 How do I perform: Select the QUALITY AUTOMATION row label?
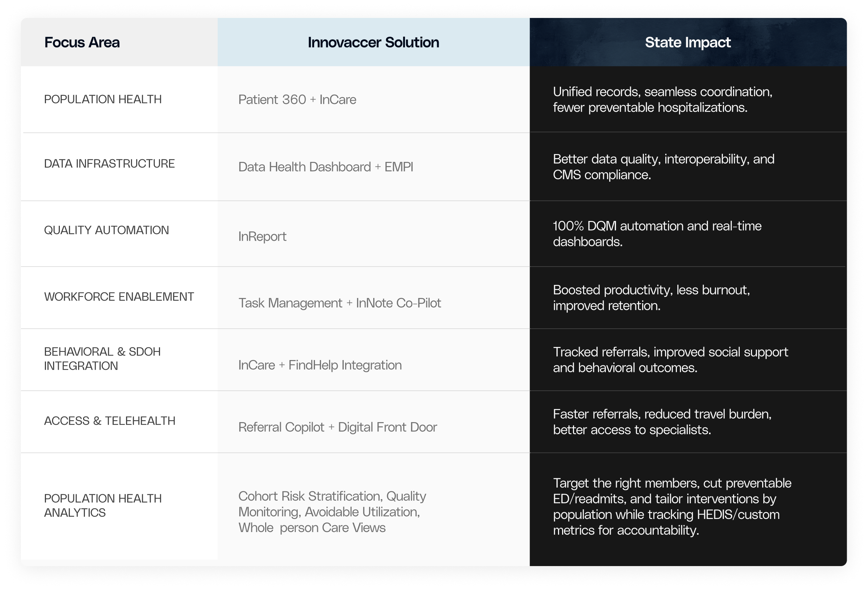coord(106,230)
